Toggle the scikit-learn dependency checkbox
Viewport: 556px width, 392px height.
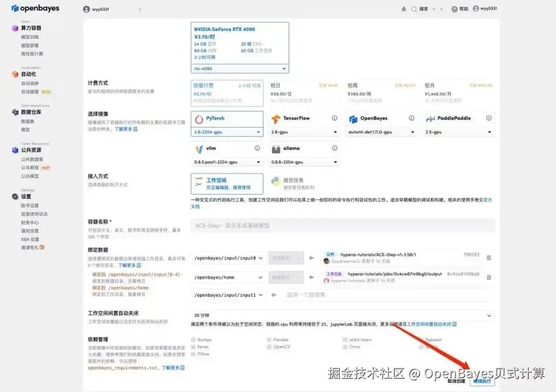click(x=345, y=340)
